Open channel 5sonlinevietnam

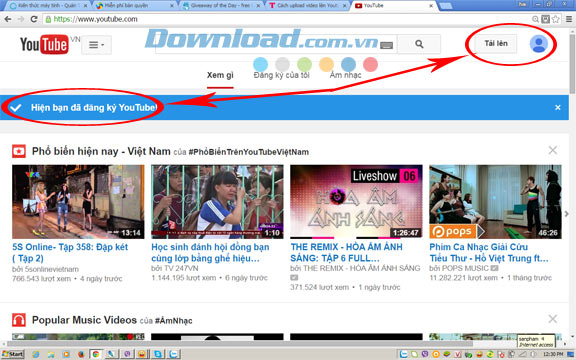(51, 269)
